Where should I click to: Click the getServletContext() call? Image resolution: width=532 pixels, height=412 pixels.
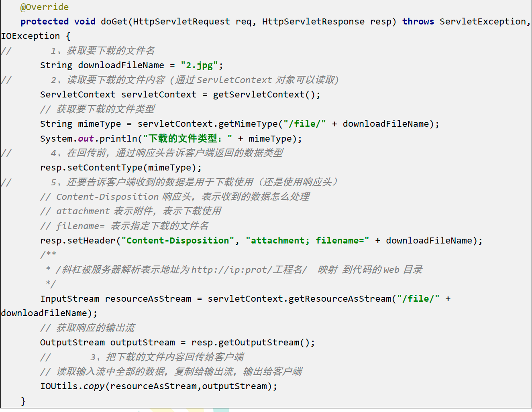tap(265, 95)
